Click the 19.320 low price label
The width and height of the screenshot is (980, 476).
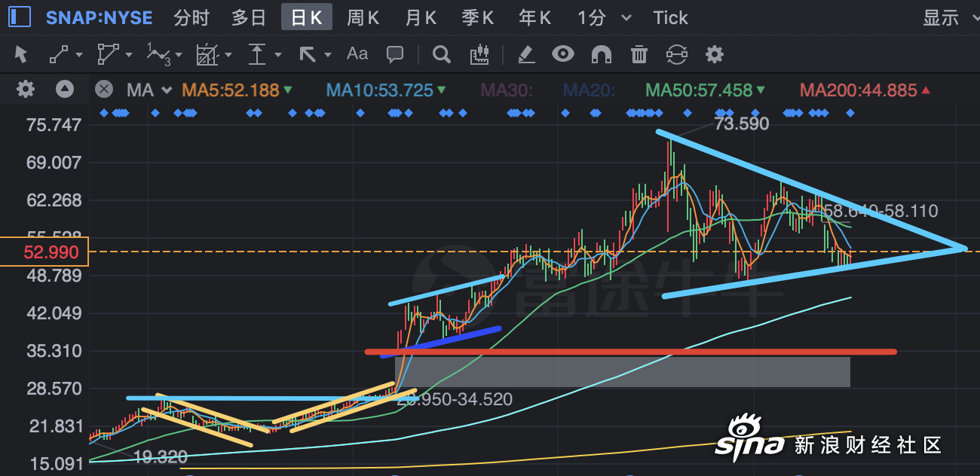click(x=161, y=457)
